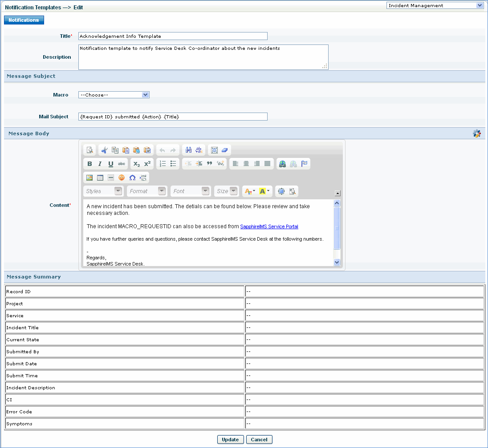Insert a smiley emoticon
Screen dimensions: 488x448
coord(122,178)
